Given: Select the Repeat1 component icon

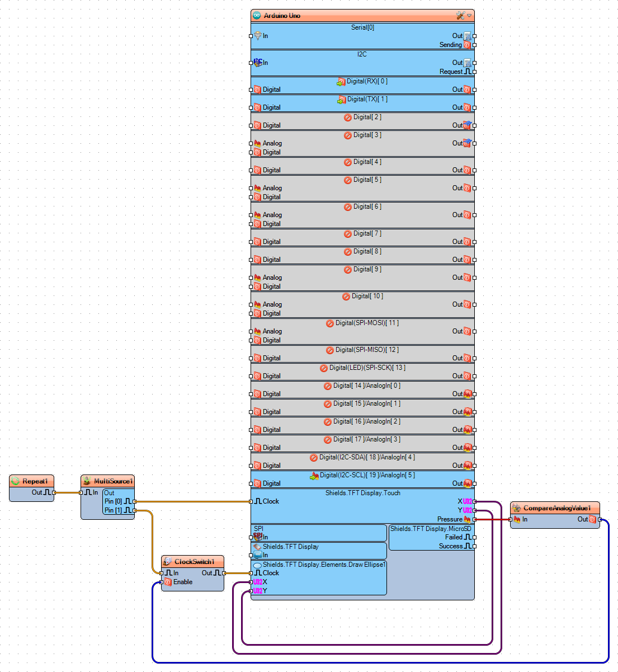Looking at the screenshot, I should coord(14,481).
